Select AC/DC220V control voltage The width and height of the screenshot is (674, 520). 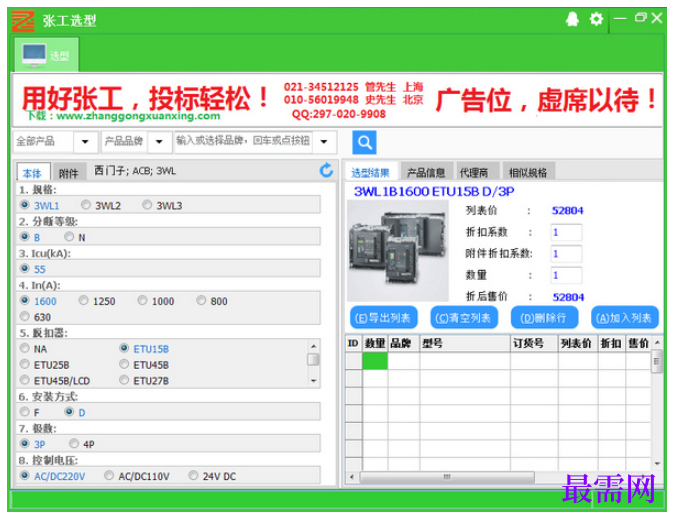25,476
